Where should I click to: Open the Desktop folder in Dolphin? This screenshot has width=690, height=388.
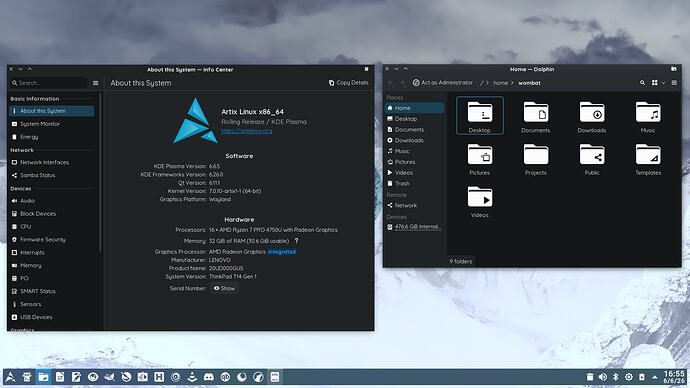tap(480, 116)
